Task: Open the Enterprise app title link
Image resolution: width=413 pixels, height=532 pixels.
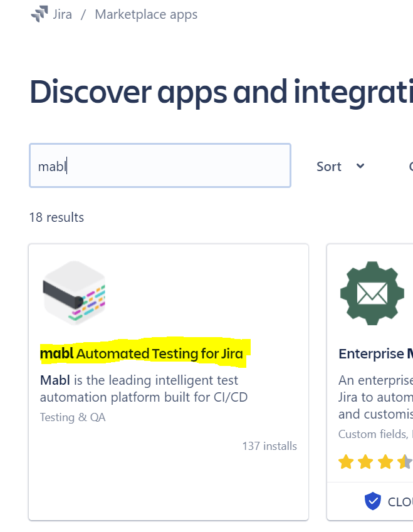Action: [x=375, y=354]
